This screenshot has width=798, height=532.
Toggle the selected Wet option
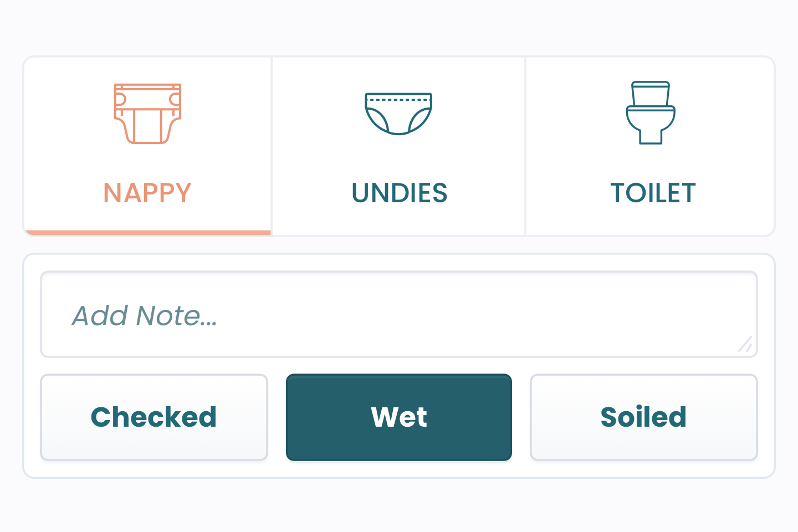[x=399, y=417]
